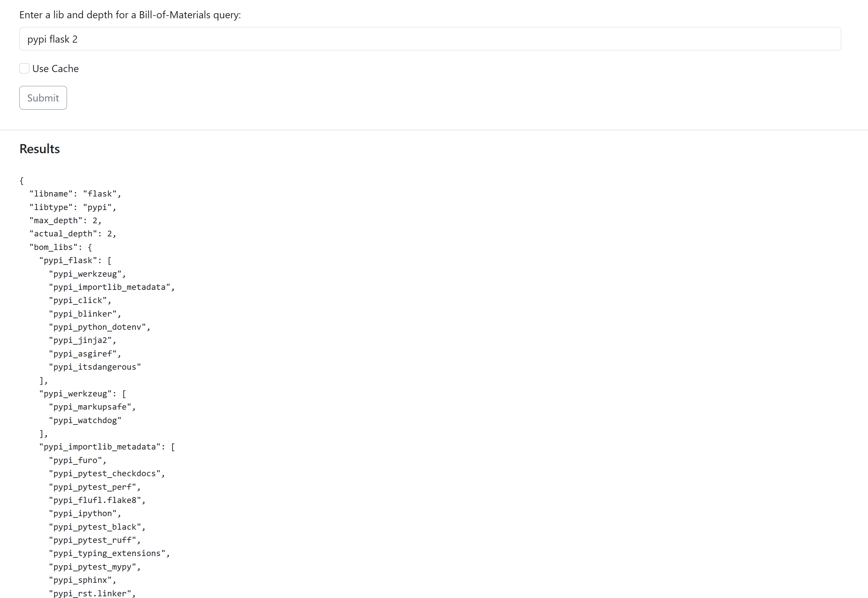Click the Use Cache label text
The height and width of the screenshot is (598, 868).
tap(55, 69)
